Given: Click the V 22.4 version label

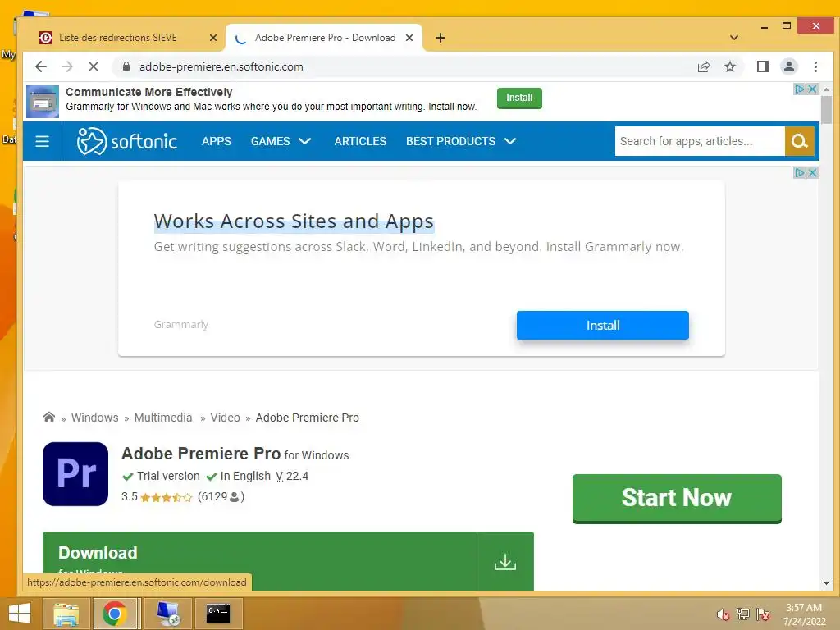Looking at the screenshot, I should coord(292,477).
